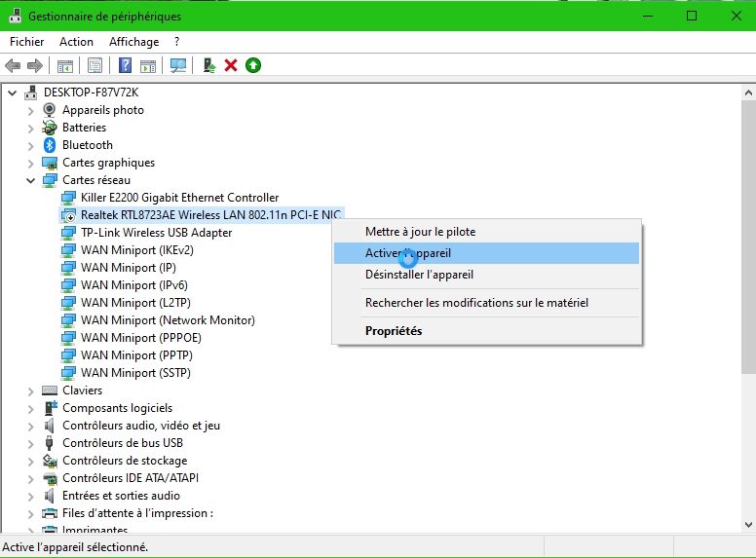Click the scrollbar down arrow
Image resolution: width=756 pixels, height=558 pixels.
pyautogui.click(x=748, y=525)
